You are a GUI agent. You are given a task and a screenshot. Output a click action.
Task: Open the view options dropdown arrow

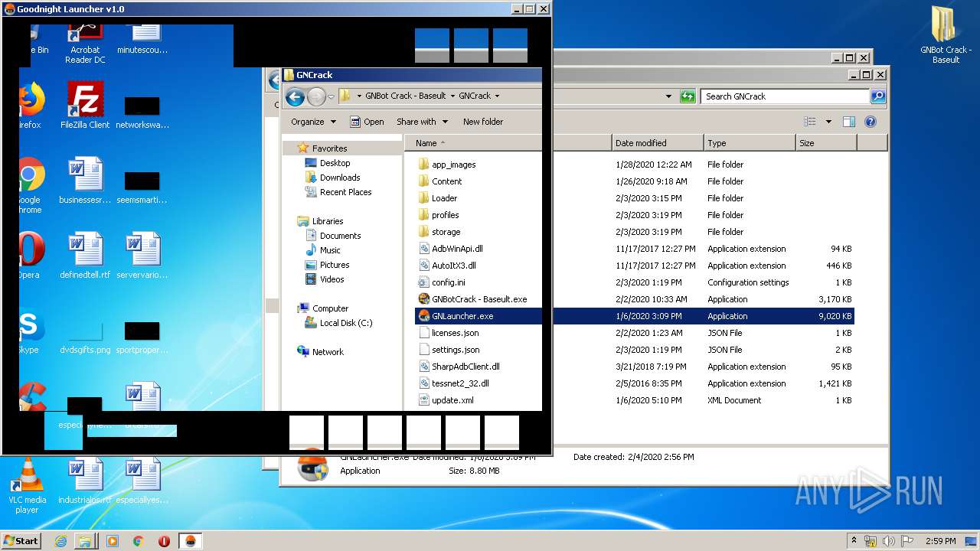[828, 122]
